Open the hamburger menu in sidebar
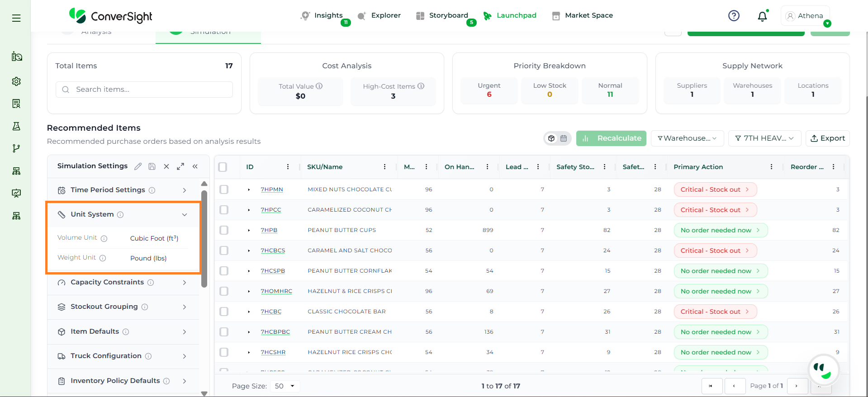This screenshot has height=397, width=868. point(16,18)
